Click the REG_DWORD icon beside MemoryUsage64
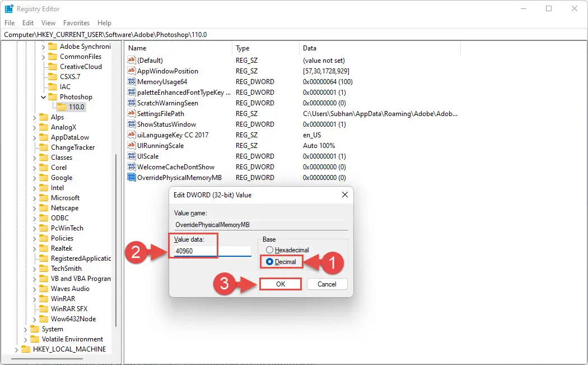 point(131,81)
